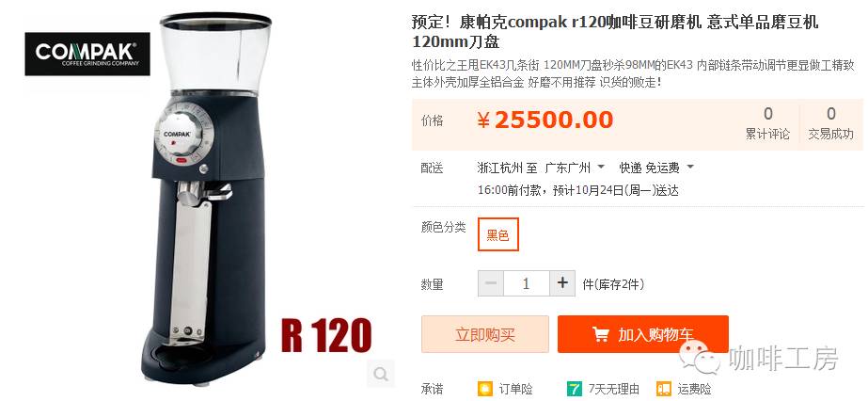This screenshot has width=868, height=401.
Task: Click the 加入购物车 add to cart button
Action: pyautogui.click(x=642, y=334)
